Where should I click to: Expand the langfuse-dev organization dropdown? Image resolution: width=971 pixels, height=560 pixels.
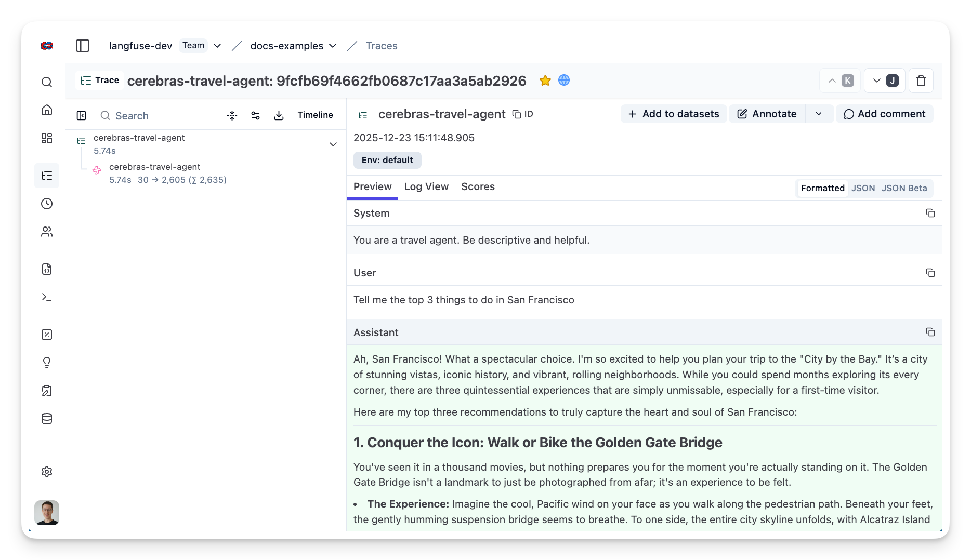(217, 46)
